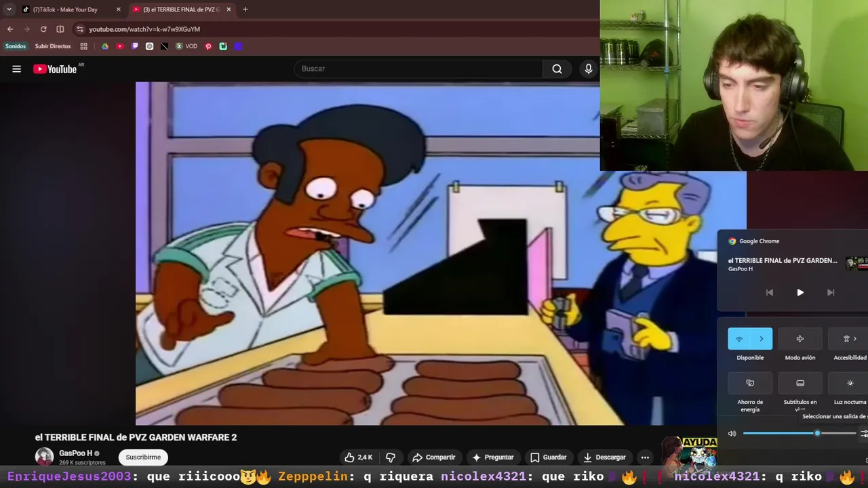868x488 pixels.
Task: Open the GasPoo H channel name link
Action: click(x=75, y=453)
